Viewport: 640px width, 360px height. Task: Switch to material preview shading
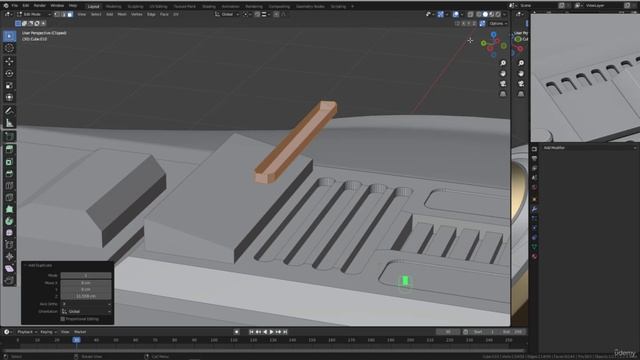491,14
